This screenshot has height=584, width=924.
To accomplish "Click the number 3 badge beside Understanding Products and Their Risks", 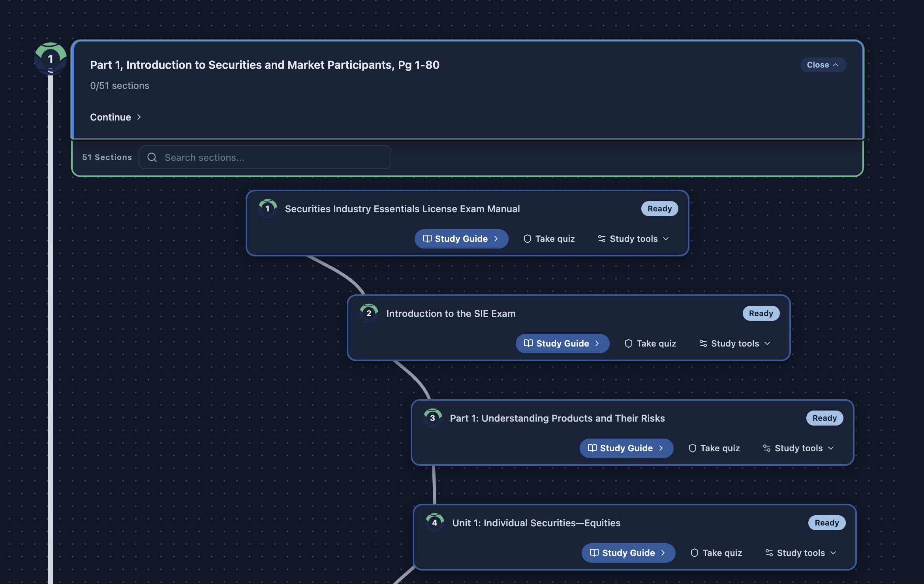I will tap(433, 418).
